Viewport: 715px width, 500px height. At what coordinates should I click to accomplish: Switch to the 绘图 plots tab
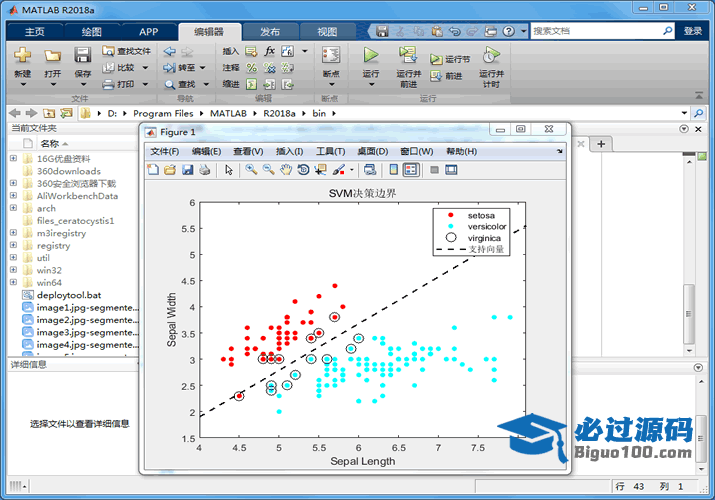click(91, 31)
